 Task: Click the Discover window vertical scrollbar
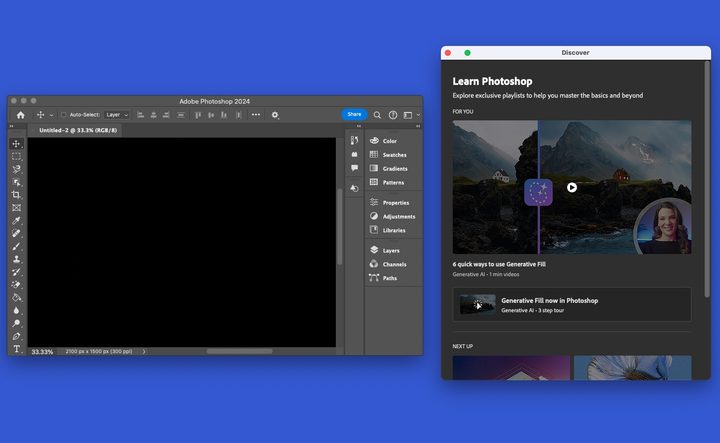click(x=707, y=179)
